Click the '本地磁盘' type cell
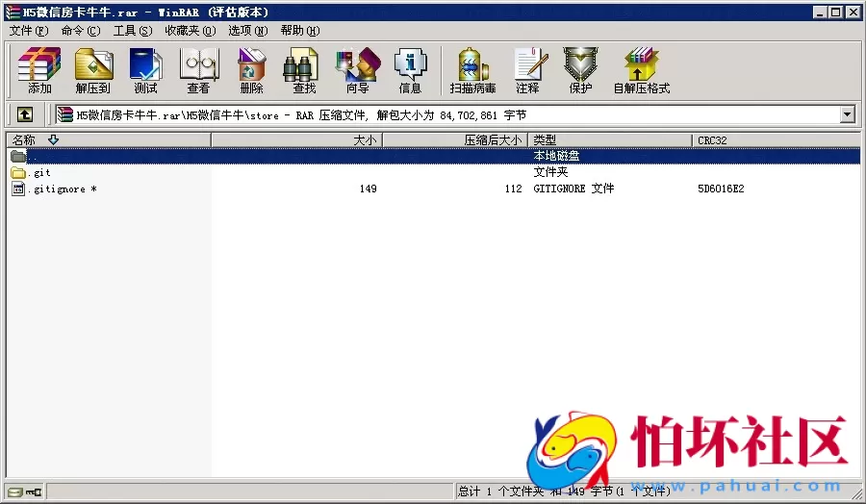 556,156
